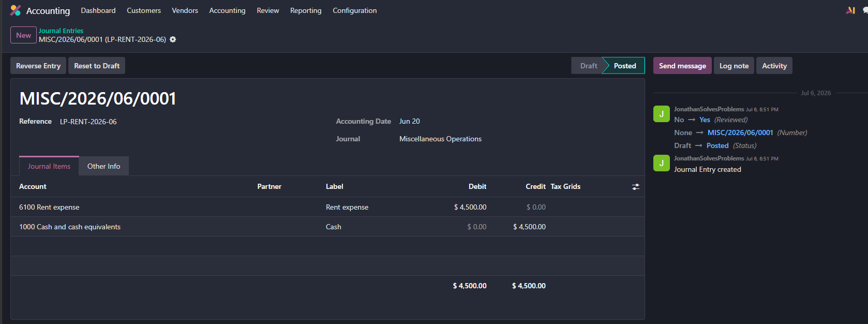Click Yes reviewed value in chatter log
This screenshot has width=868, height=324.
point(705,120)
